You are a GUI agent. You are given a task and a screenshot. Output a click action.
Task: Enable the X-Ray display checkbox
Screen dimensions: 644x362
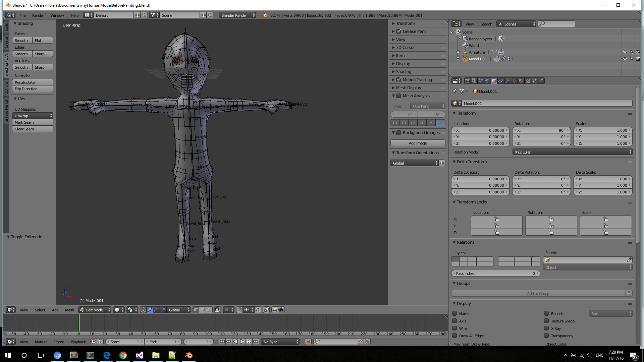[546, 328]
